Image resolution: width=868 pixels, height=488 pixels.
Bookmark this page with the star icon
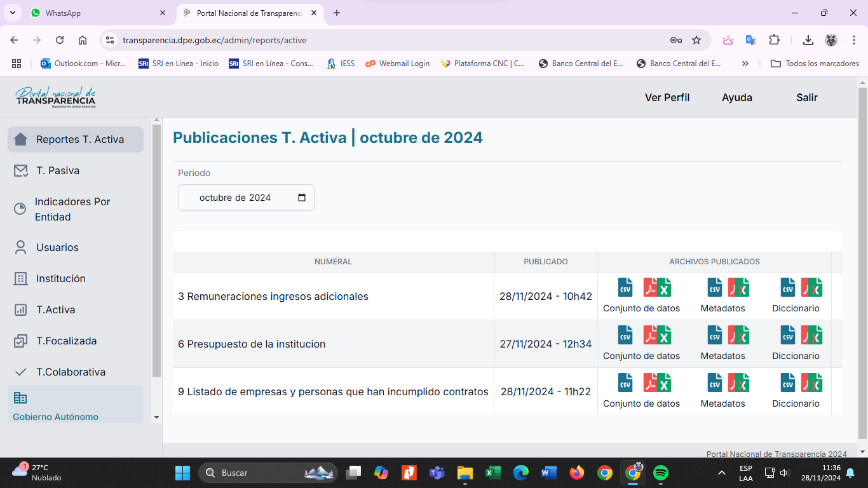click(x=696, y=40)
